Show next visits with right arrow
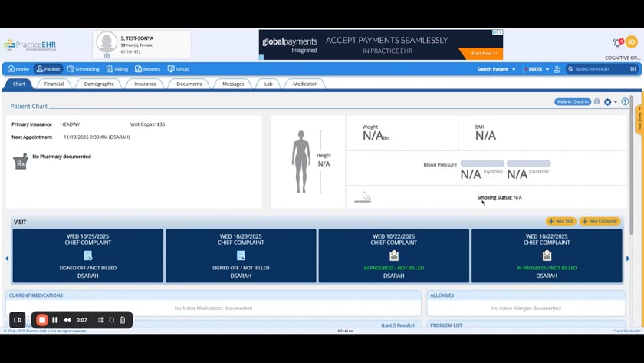Screen dimensions: 644x363 tap(628, 259)
